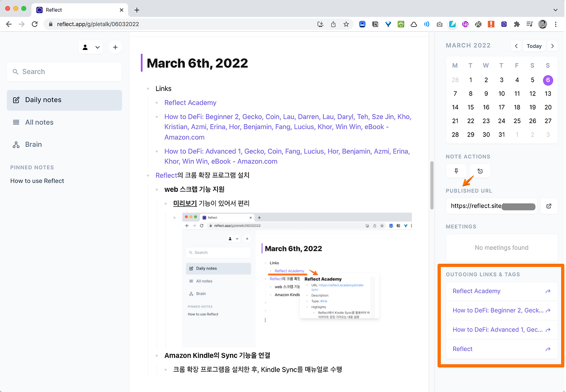Open the Extensions puzzle menu

516,24
